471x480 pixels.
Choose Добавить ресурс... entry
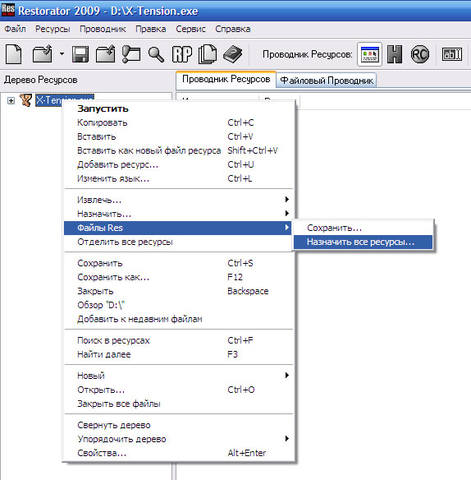point(179,165)
